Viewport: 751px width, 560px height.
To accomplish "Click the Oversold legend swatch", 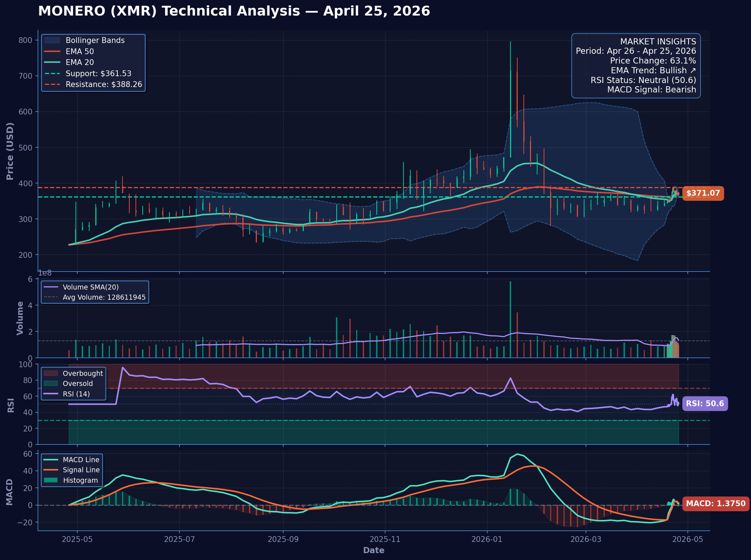I will click(51, 384).
